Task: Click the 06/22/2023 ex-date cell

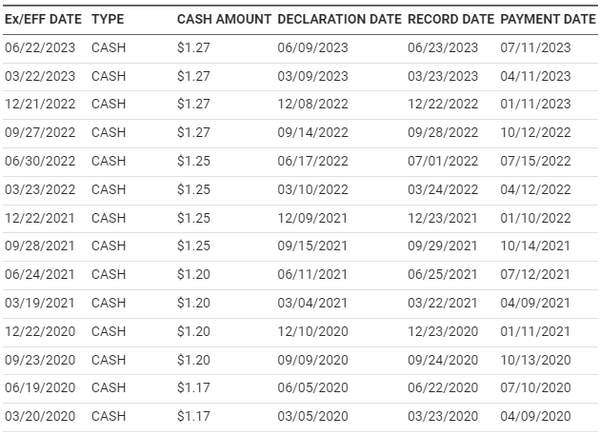Action: click(x=40, y=47)
